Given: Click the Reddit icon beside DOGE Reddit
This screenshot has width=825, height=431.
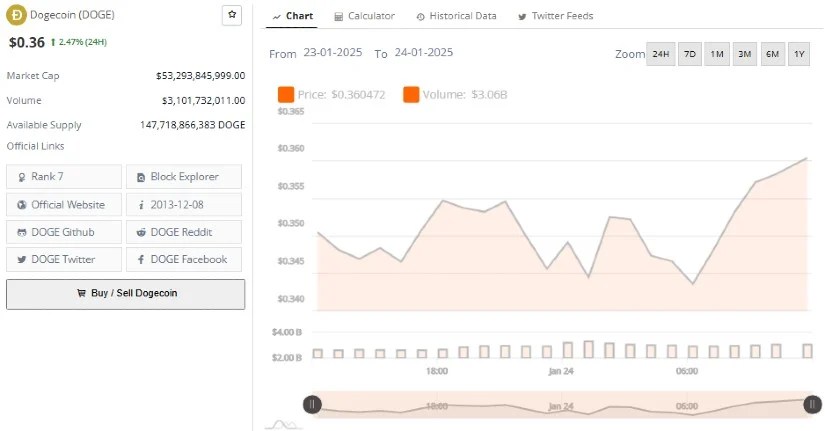Looking at the screenshot, I should coord(141,232).
